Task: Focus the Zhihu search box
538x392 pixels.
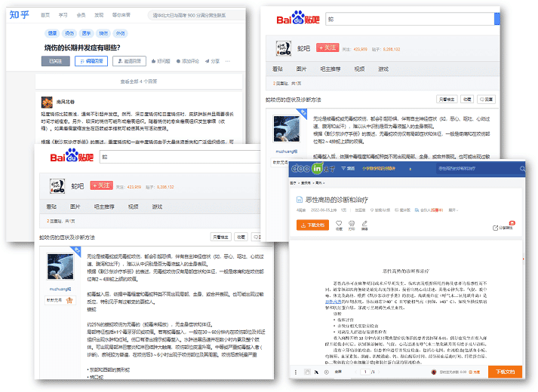Action: click(x=196, y=15)
